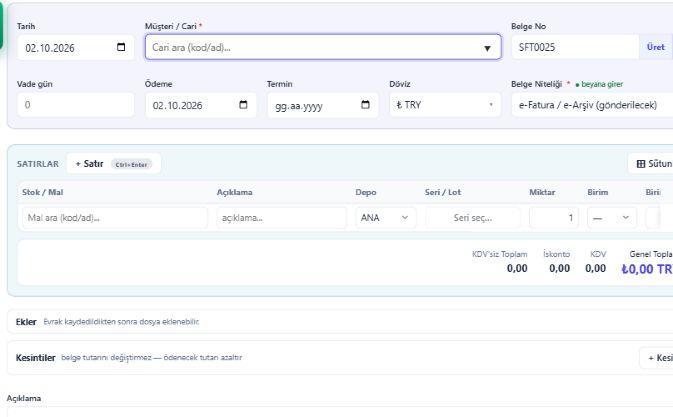
Task: Click the SATIRLAR section heading
Action: coord(38,164)
